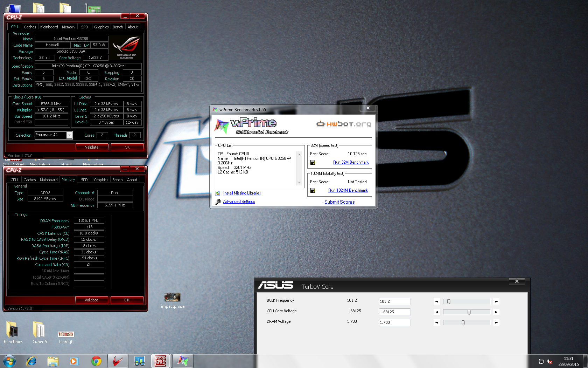Screen dimensions: 588x368
Task: Click the wPrime CPU List scrollbar
Action: [x=299, y=169]
